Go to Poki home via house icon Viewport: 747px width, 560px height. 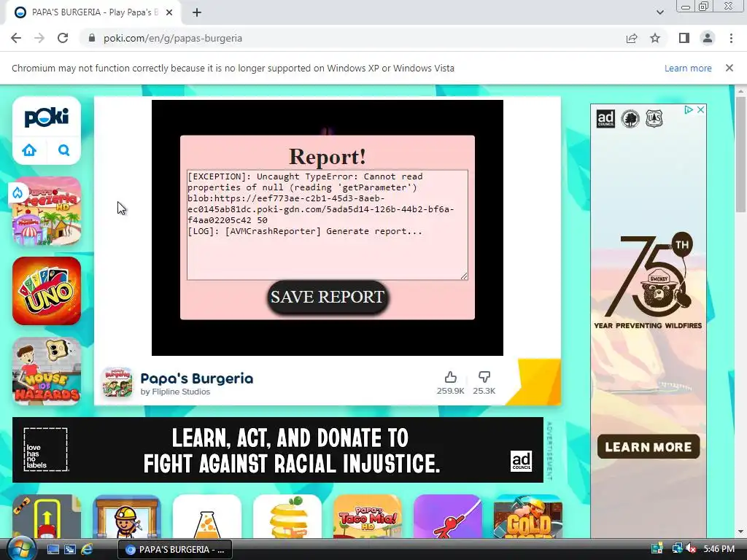point(29,150)
